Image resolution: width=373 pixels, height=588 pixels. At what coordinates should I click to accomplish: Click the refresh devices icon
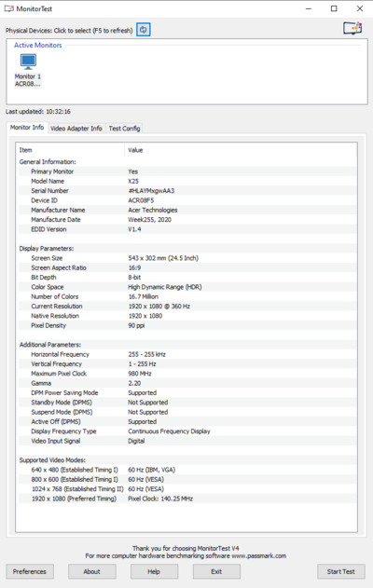click(144, 30)
